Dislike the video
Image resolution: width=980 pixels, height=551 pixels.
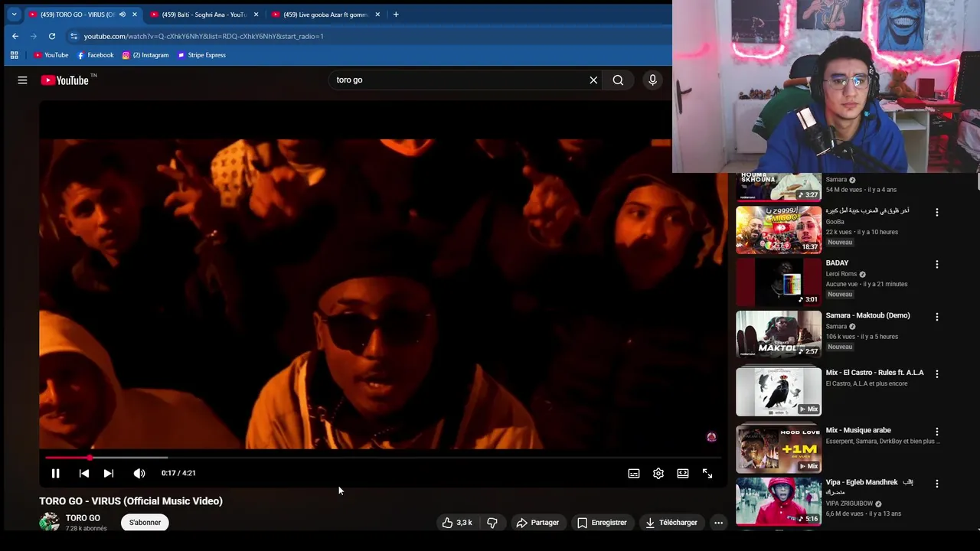point(492,523)
